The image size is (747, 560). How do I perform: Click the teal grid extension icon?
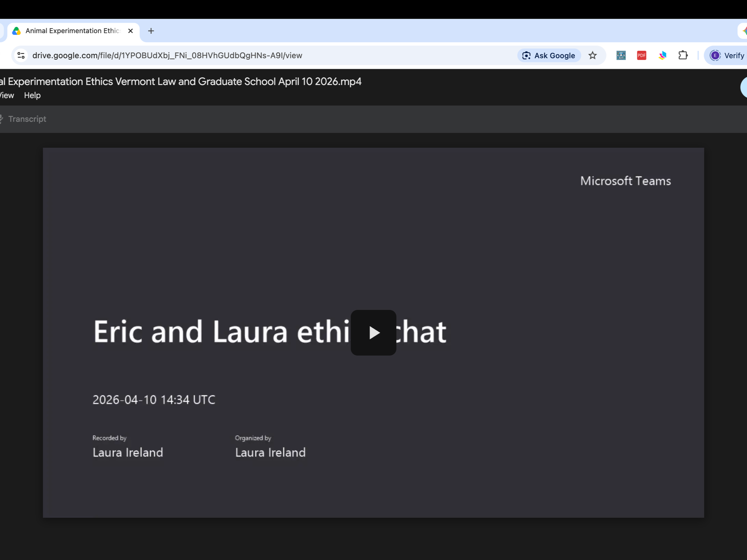pos(621,56)
